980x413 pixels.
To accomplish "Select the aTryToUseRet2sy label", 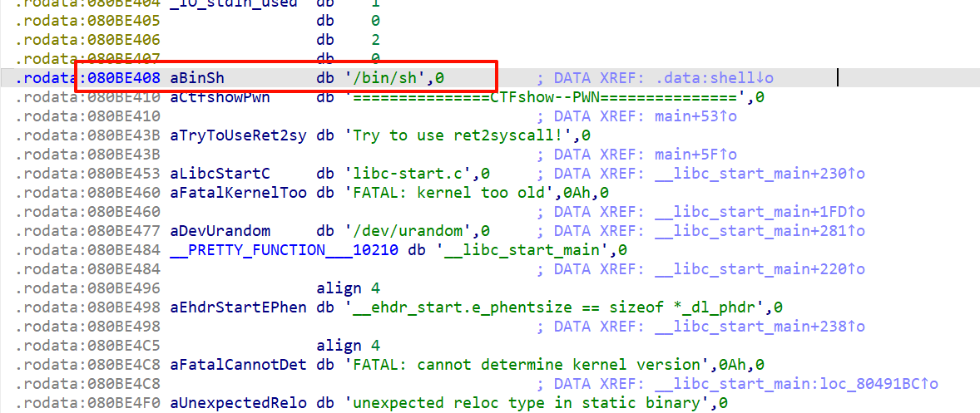I will [x=238, y=135].
